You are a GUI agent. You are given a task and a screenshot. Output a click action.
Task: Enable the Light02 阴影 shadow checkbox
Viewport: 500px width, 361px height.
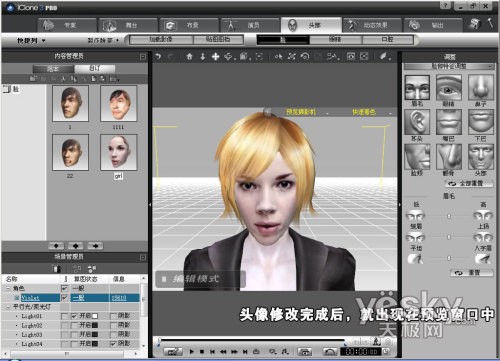point(113,325)
